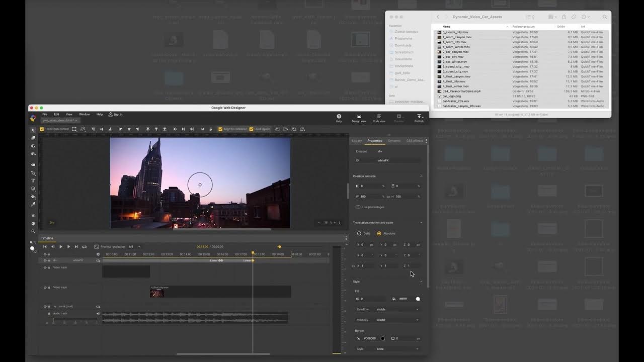Collapse the Position and size section

pyautogui.click(x=421, y=176)
